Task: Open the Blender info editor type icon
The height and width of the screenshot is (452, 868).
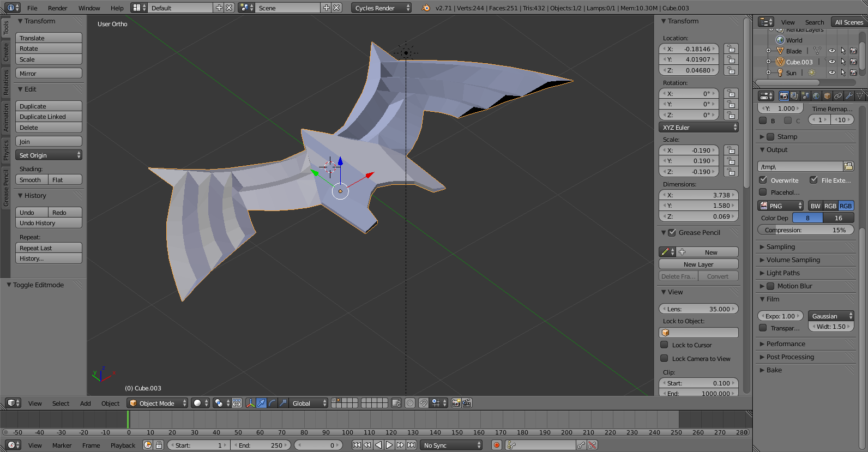Action: point(13,8)
